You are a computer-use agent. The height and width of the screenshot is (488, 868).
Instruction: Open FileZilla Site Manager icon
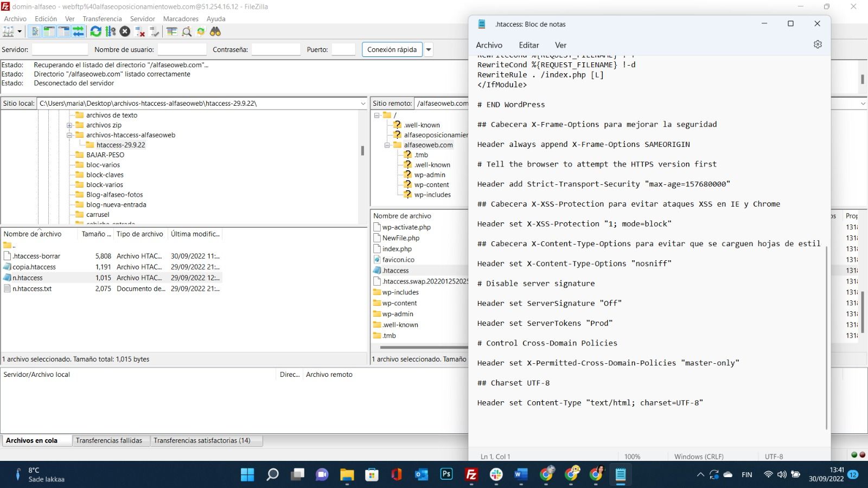coord(8,31)
